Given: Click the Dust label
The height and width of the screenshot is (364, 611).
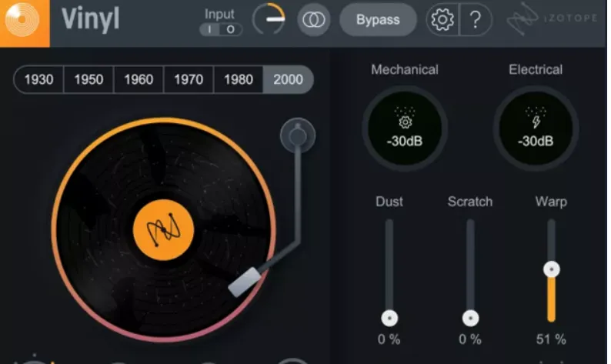Looking at the screenshot, I should pos(389,202).
